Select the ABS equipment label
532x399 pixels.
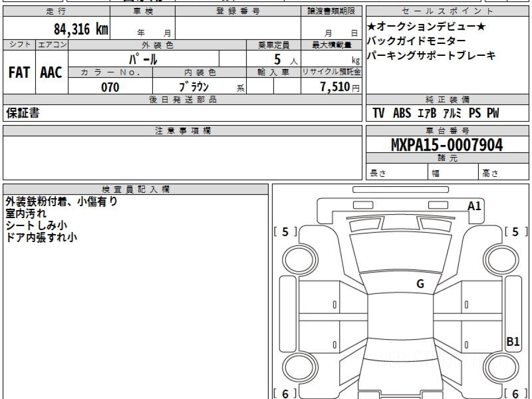point(402,113)
